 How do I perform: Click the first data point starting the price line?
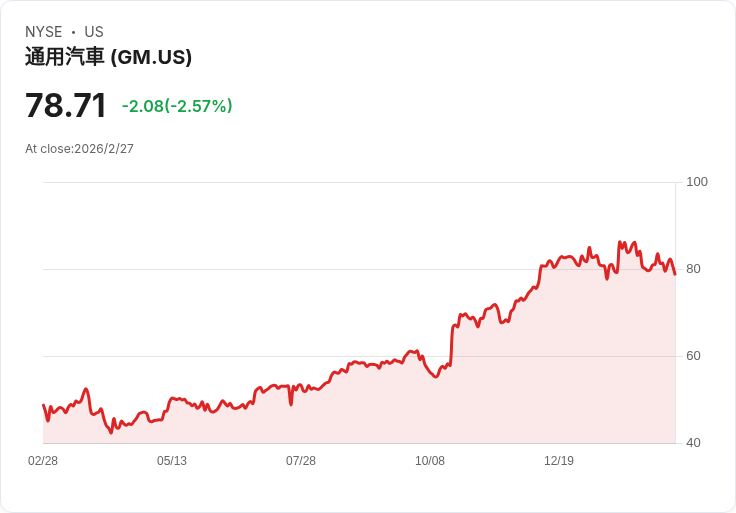click(x=43, y=405)
